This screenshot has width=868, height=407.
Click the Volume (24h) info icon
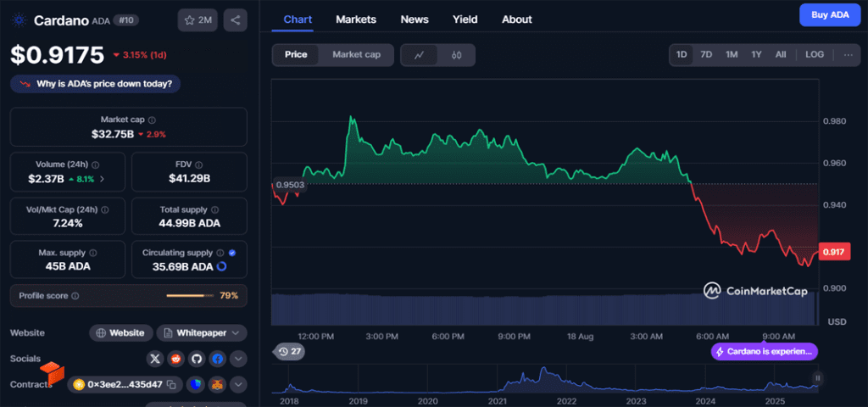point(95,165)
